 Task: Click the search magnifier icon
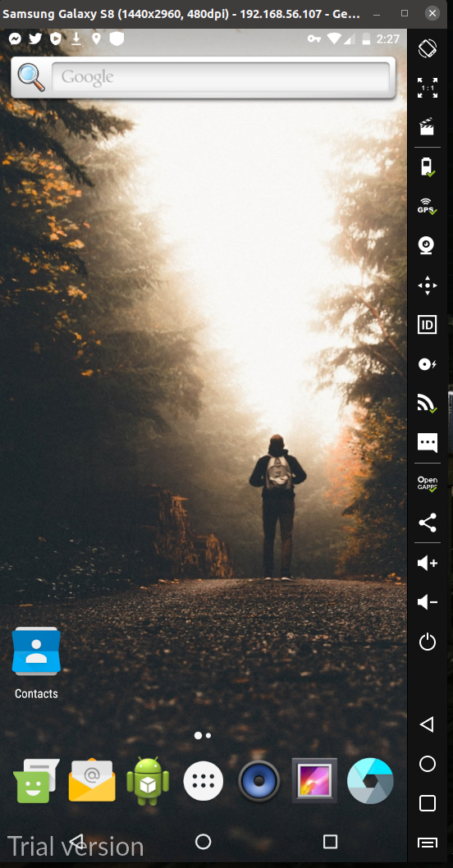(x=31, y=77)
